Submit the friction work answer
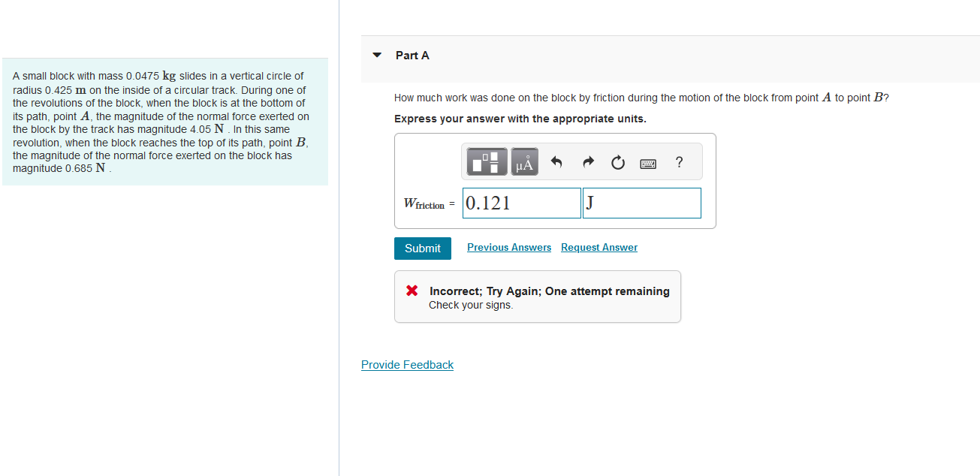Viewport: 980px width, 476px height. point(423,249)
